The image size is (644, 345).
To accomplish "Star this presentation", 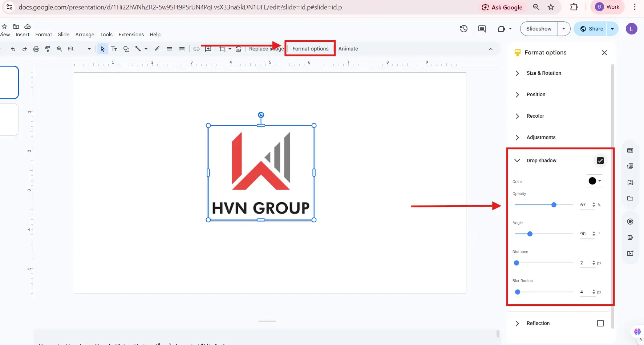I will 4,27.
